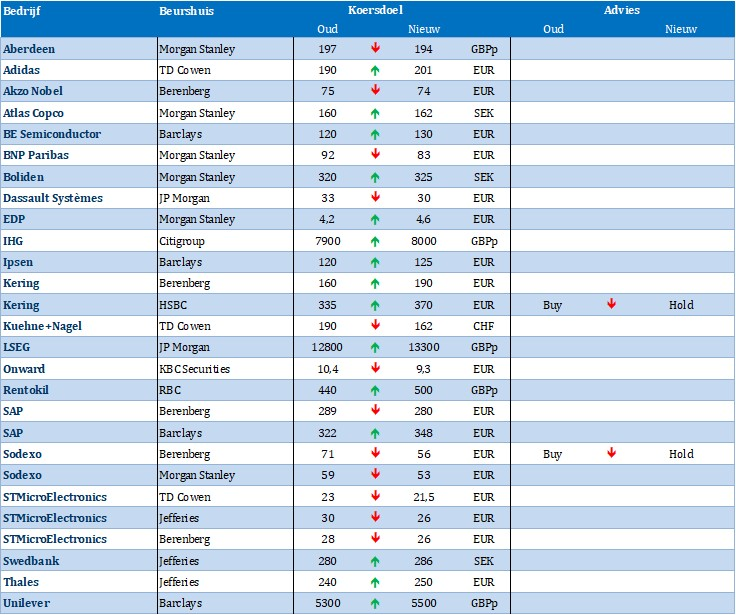The width and height of the screenshot is (736, 615).
Task: Click the Akzo Nobel company name
Action: 33,91
